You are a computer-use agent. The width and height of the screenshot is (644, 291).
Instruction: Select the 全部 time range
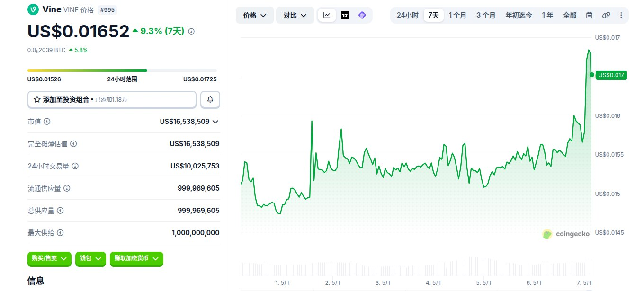[x=570, y=15]
